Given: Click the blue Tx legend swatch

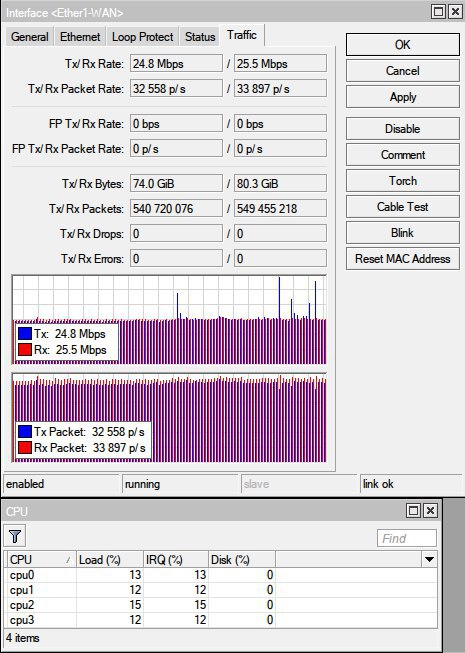Looking at the screenshot, I should tap(25, 334).
